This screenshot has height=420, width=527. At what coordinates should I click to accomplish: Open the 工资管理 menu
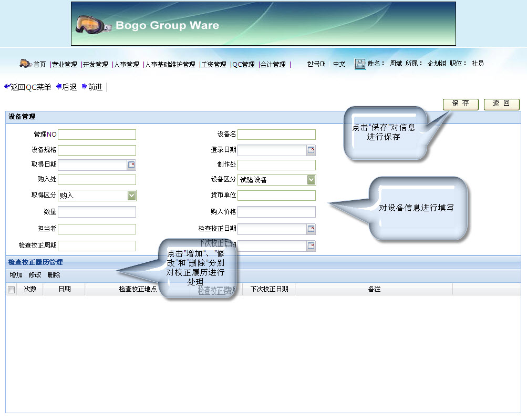213,64
